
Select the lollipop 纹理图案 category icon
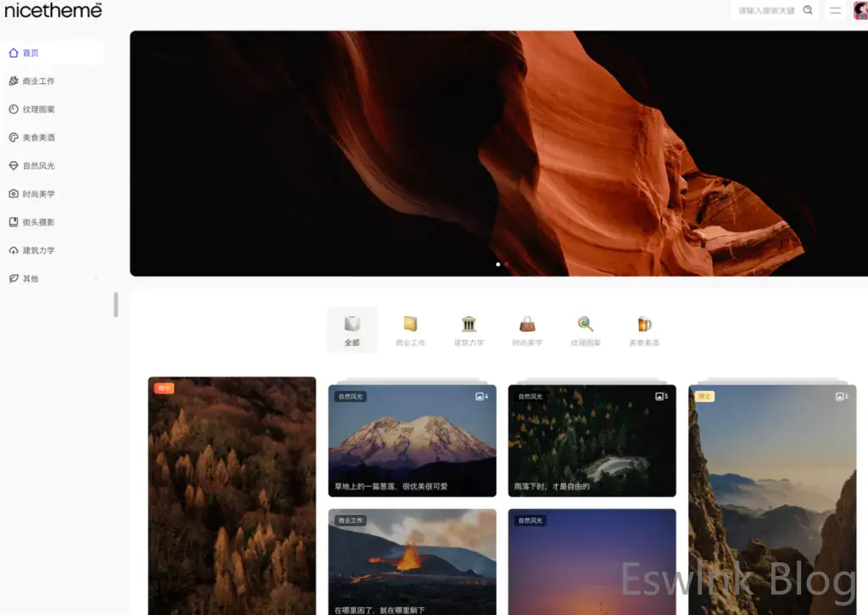point(585,324)
